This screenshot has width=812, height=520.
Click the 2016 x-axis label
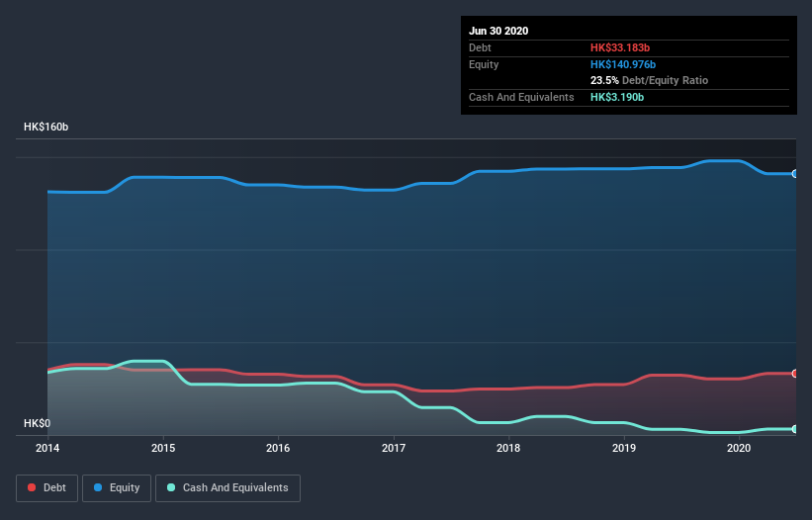pos(278,448)
